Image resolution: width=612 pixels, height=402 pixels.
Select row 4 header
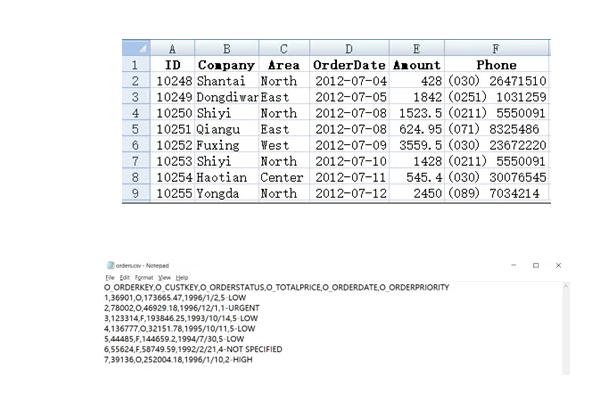136,112
